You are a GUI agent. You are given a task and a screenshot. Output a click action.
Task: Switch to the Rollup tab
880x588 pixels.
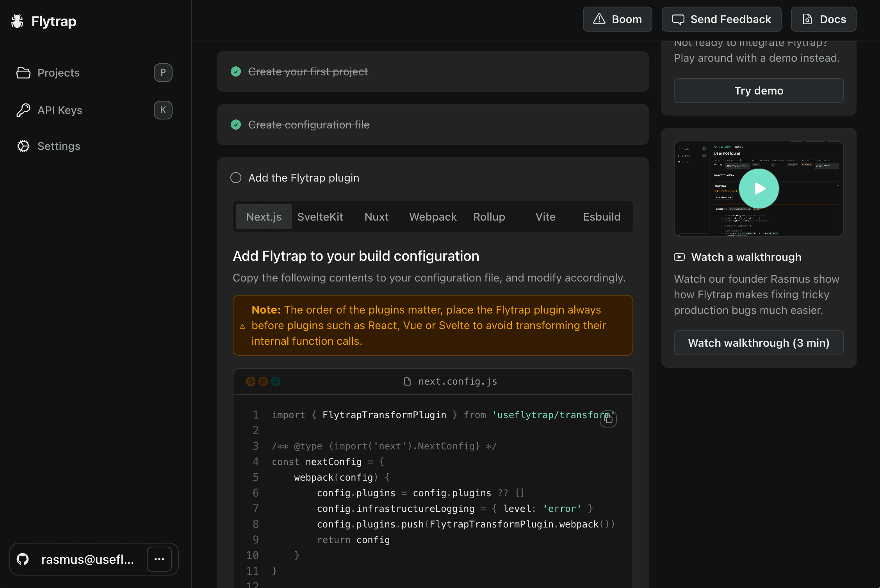[x=489, y=217]
